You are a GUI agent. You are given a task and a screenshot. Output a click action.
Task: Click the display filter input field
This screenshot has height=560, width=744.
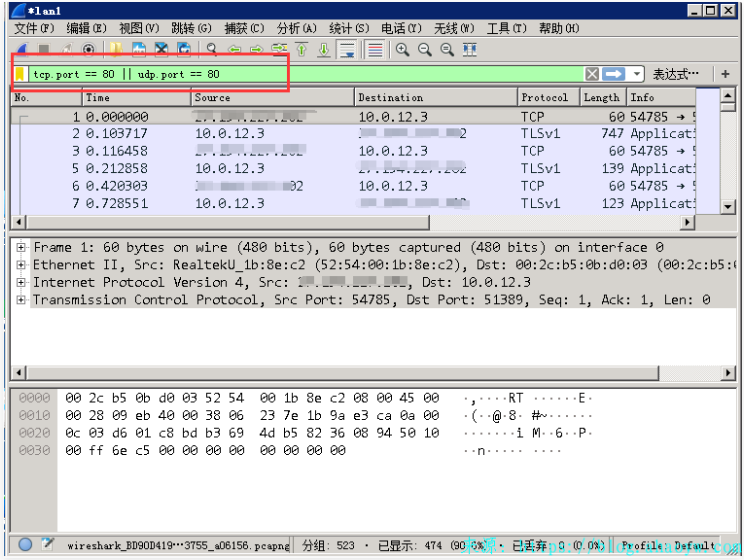coord(300,74)
